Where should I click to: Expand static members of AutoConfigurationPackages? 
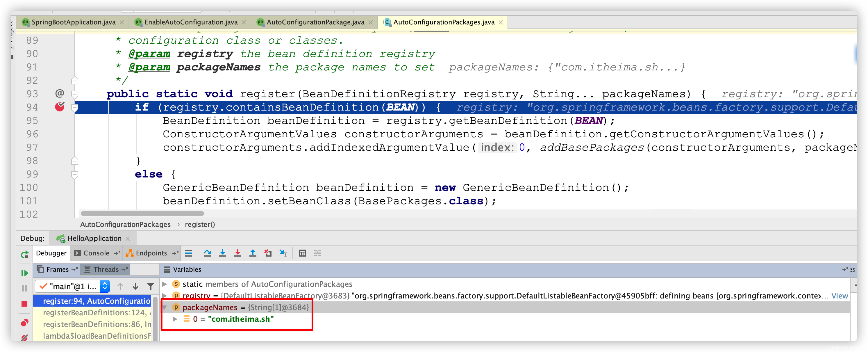(165, 284)
